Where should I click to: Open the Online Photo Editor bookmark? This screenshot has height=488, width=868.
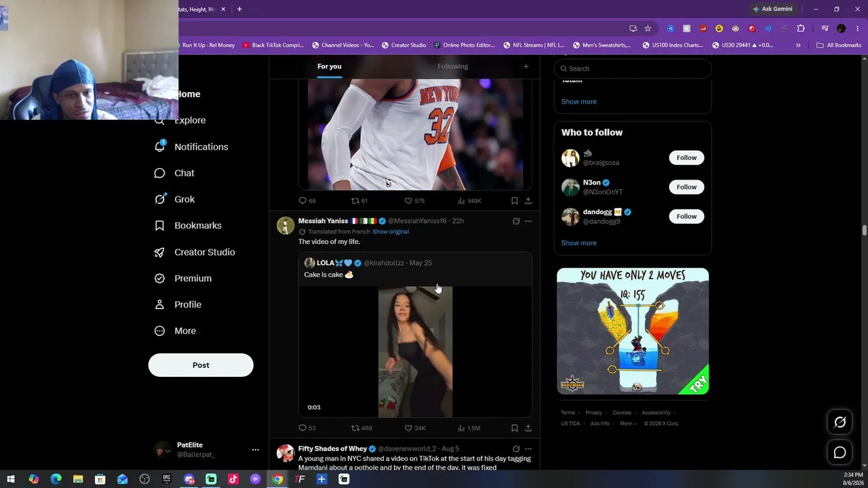tap(465, 45)
